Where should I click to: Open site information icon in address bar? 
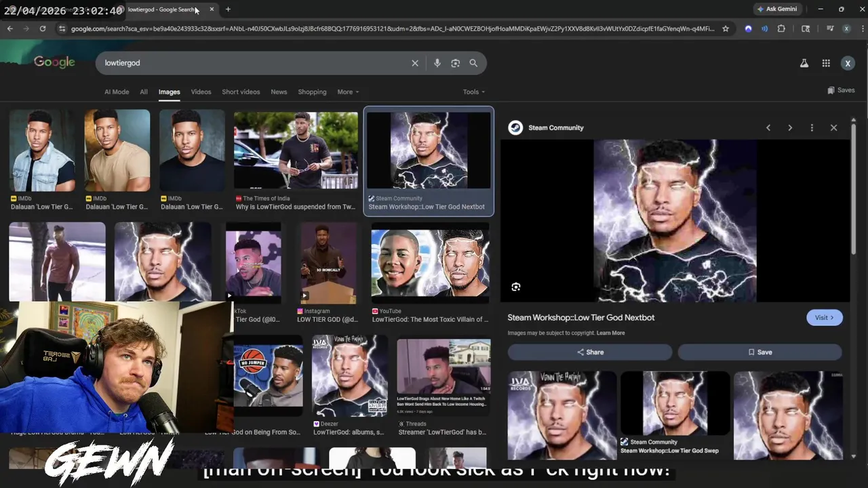pyautogui.click(x=62, y=28)
